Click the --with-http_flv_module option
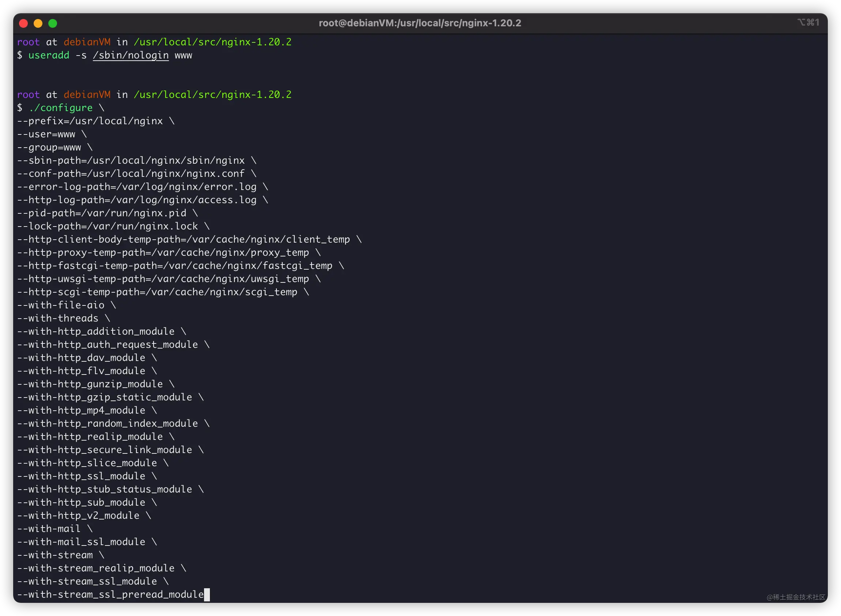 tap(81, 370)
